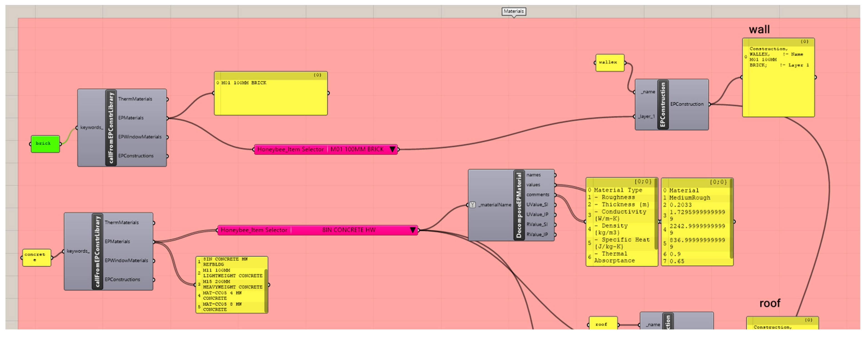Image resolution: width=868 pixels, height=337 pixels.
Task: Click the RValue_IP output on DecomposeEPMaterial
Action: pyautogui.click(x=537, y=235)
